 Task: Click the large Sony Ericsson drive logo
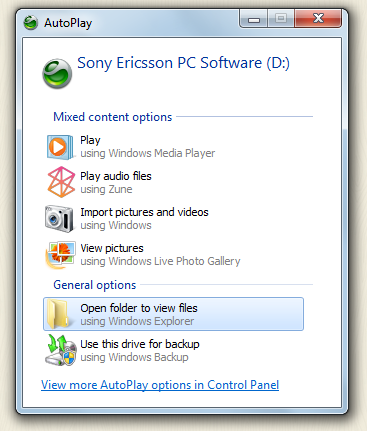[x=57, y=74]
